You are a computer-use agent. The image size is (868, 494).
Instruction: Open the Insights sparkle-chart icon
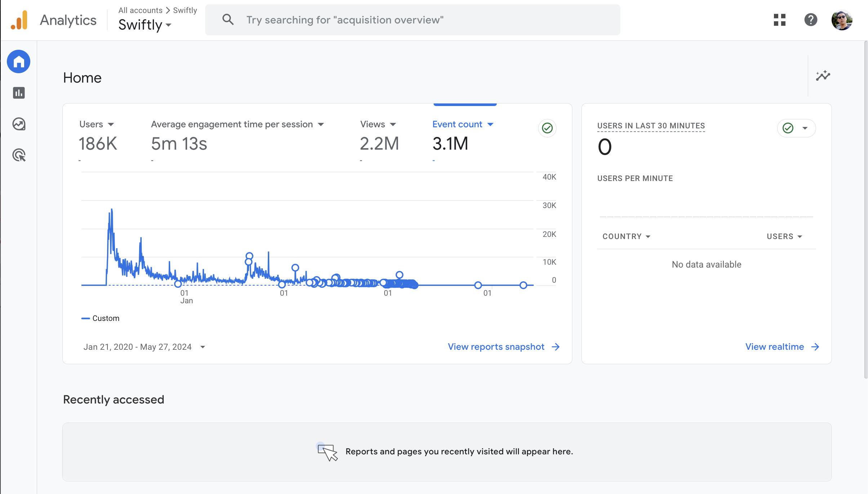(823, 76)
